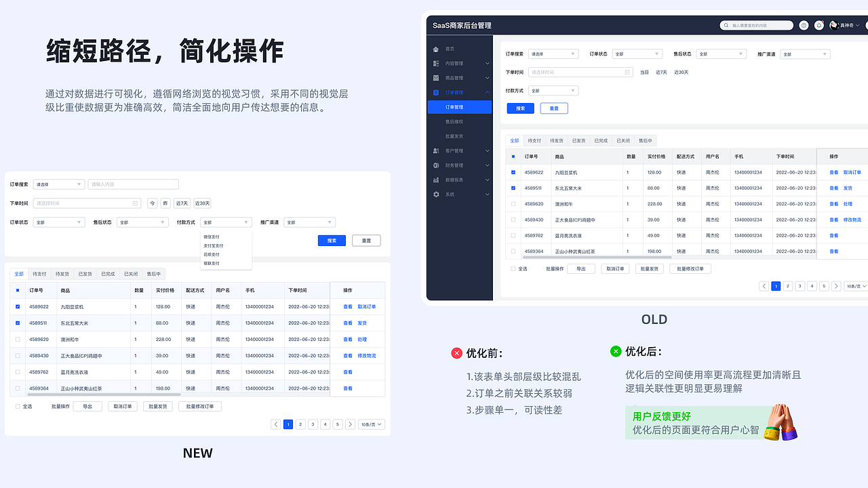Select the 系统 gear icon in the sidebar

436,195
